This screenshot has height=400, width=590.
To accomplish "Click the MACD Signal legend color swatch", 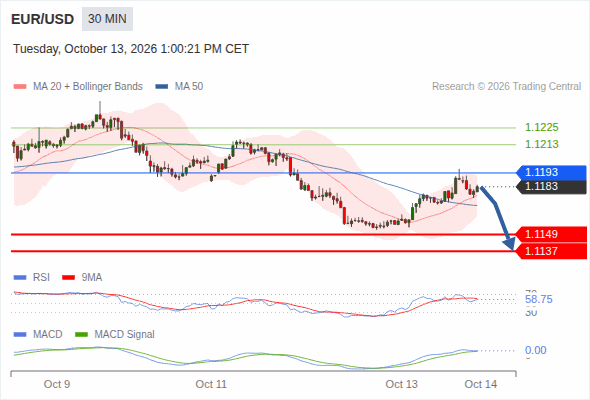I will coord(81,335).
